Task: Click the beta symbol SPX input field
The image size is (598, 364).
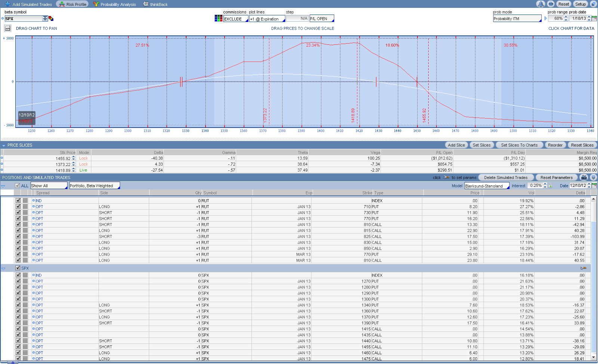Action: click(x=24, y=18)
